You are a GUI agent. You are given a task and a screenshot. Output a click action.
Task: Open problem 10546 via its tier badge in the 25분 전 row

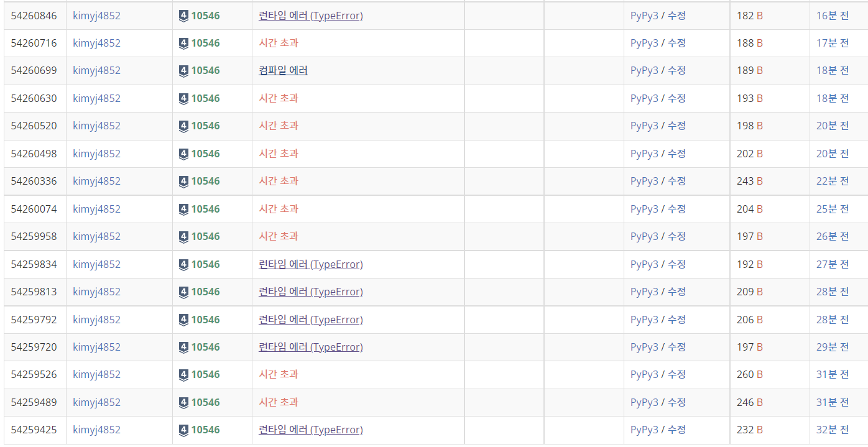[183, 209]
